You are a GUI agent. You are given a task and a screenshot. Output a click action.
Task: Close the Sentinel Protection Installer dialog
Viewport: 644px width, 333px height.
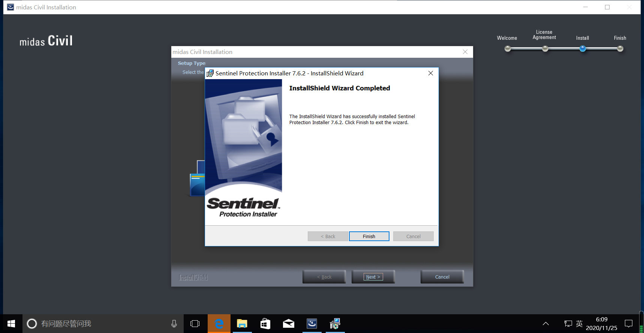point(431,73)
